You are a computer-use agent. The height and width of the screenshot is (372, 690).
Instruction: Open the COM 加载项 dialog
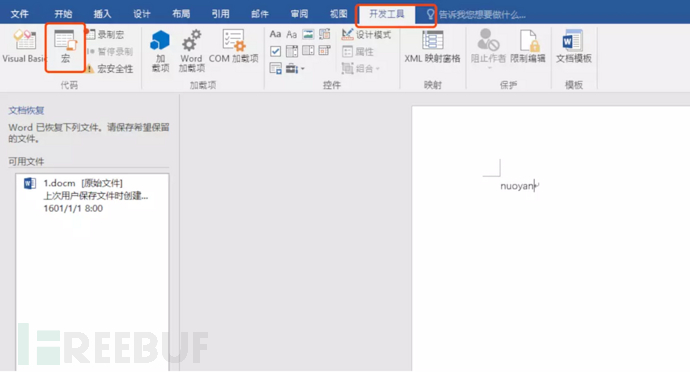point(234,46)
